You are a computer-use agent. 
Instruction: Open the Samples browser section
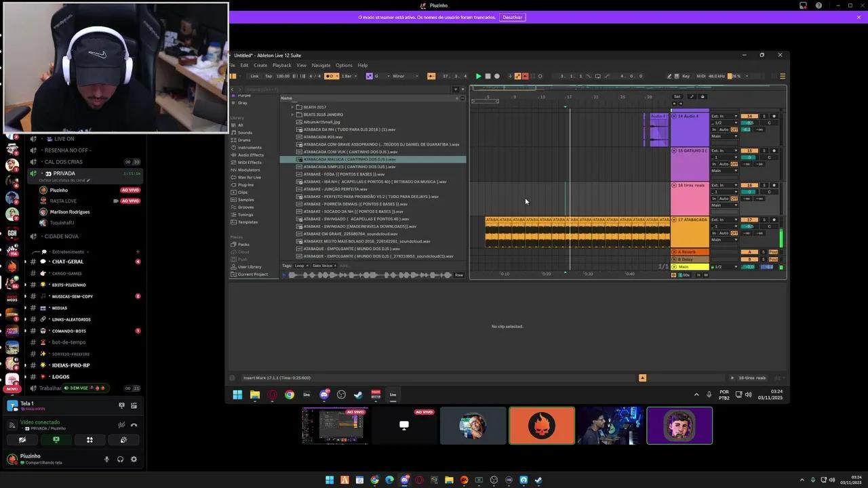point(245,200)
